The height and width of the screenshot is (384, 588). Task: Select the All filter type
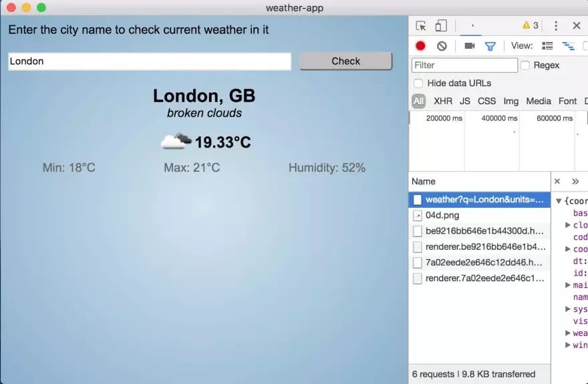[418, 101]
